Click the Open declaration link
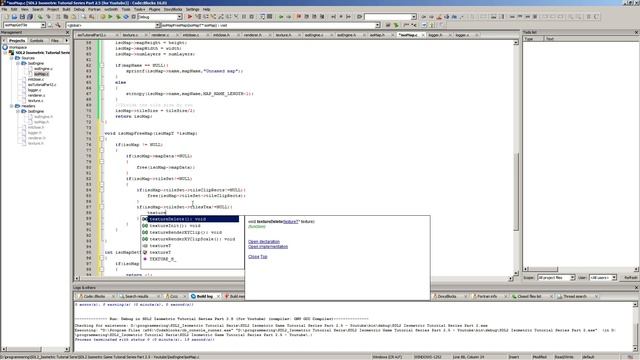This screenshot has width=640, height=360. pyautogui.click(x=264, y=242)
